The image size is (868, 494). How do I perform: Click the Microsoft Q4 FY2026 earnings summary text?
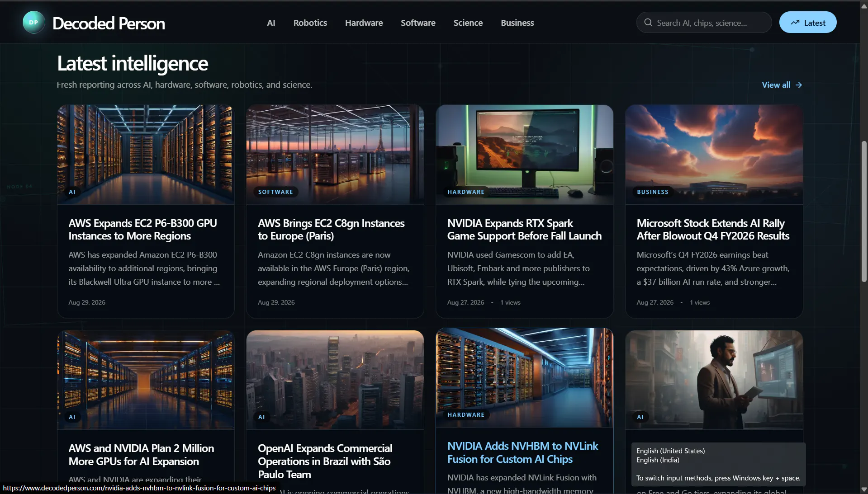click(713, 268)
